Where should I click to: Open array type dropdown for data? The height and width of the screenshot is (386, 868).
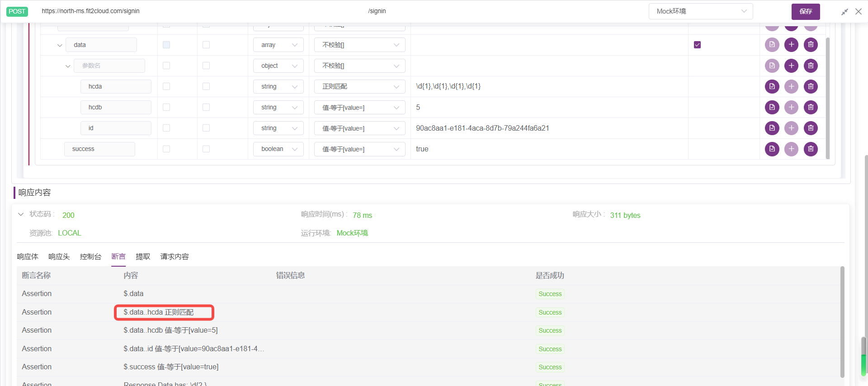click(278, 45)
